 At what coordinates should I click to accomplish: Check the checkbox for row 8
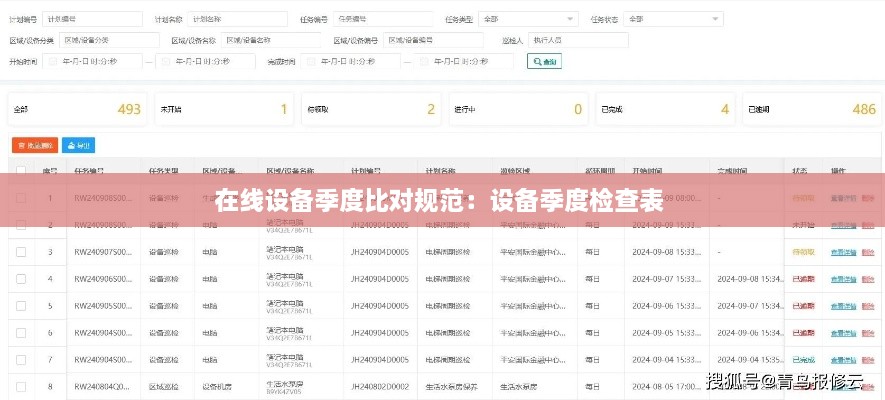coord(21,387)
